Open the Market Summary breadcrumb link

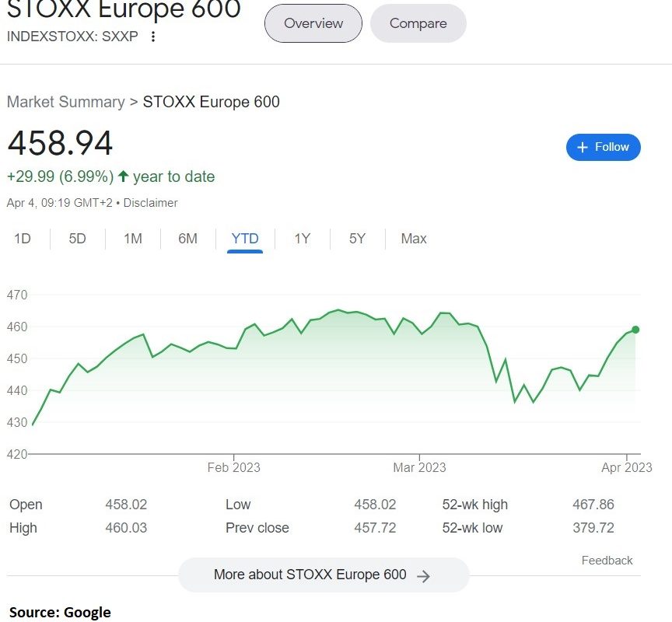click(x=66, y=102)
